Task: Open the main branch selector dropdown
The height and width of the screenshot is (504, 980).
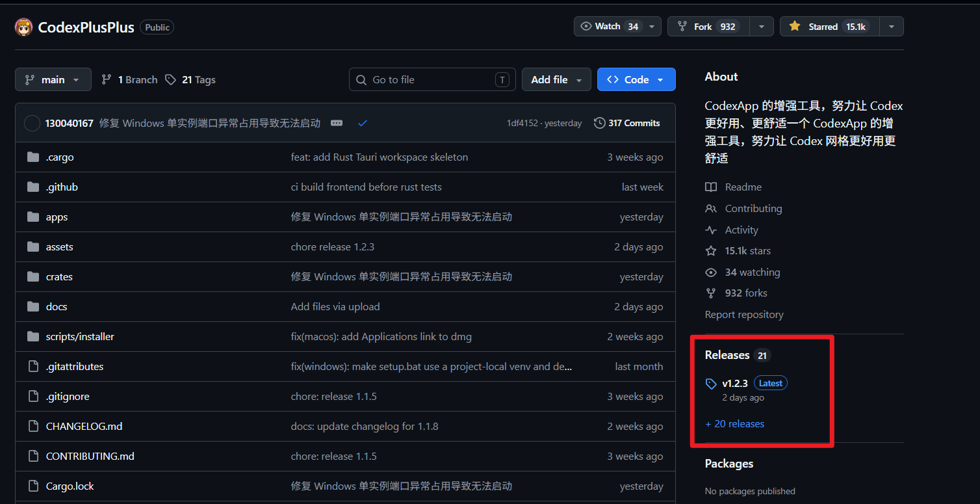Action: [53, 80]
